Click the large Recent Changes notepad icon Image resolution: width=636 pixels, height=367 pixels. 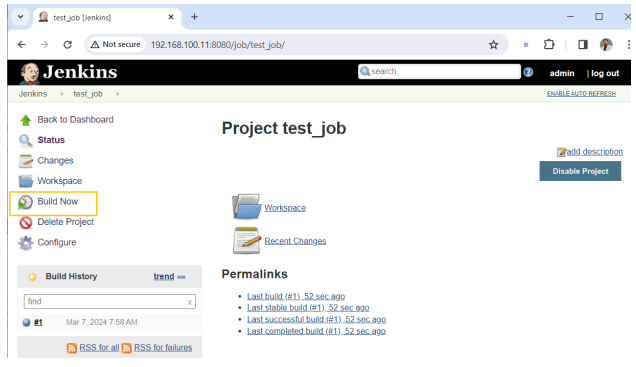[247, 240]
